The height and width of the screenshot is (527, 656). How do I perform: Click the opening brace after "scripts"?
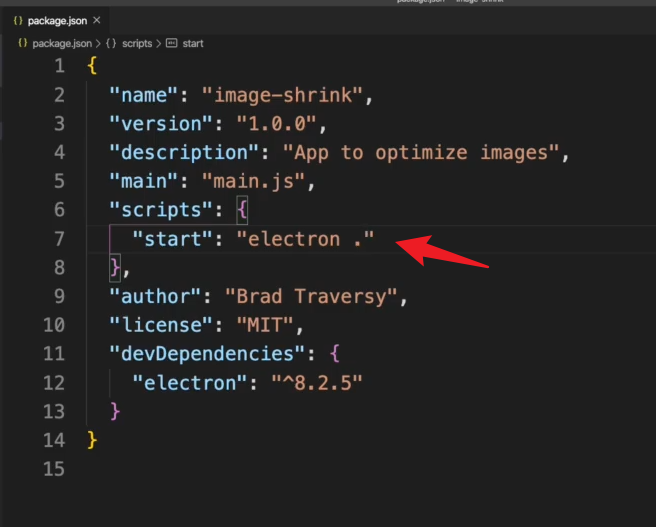tap(242, 210)
